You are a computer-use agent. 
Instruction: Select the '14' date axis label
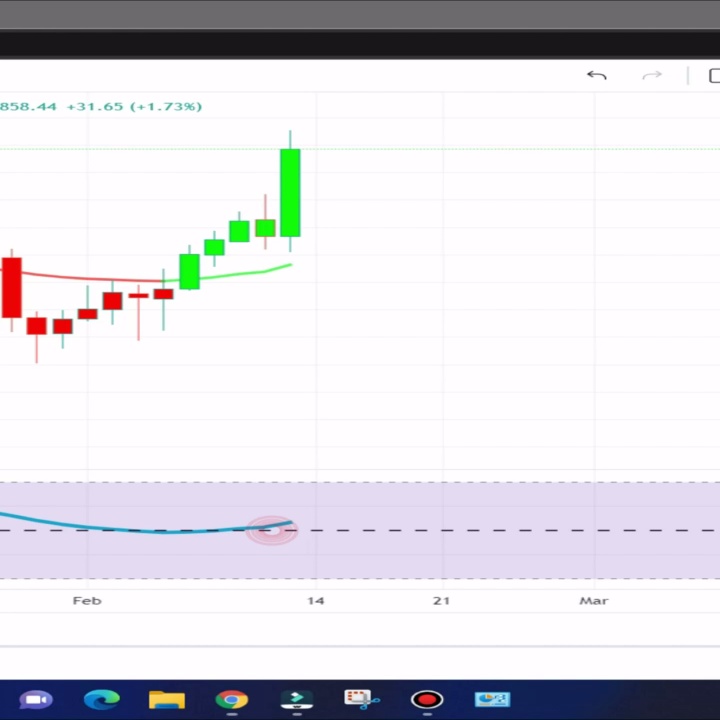point(315,601)
